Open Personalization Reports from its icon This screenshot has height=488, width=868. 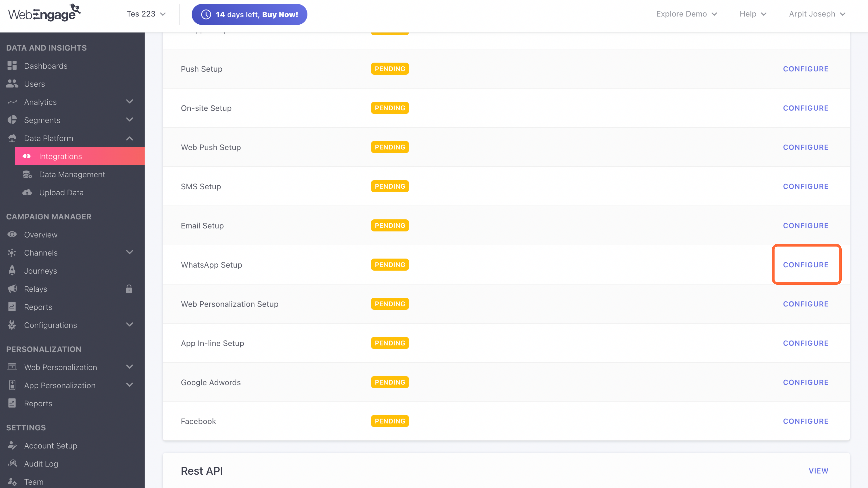12,403
